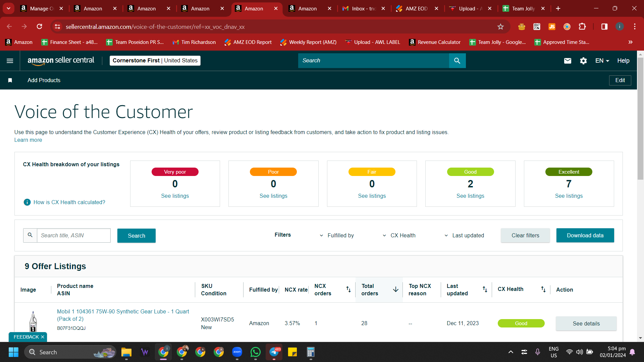Viewport: 644px width, 362px height.
Task: Open the messages envelope icon
Action: pyautogui.click(x=568, y=61)
